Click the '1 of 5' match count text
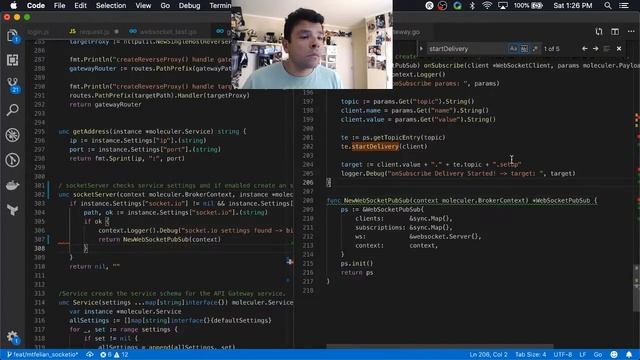 pyautogui.click(x=552, y=49)
